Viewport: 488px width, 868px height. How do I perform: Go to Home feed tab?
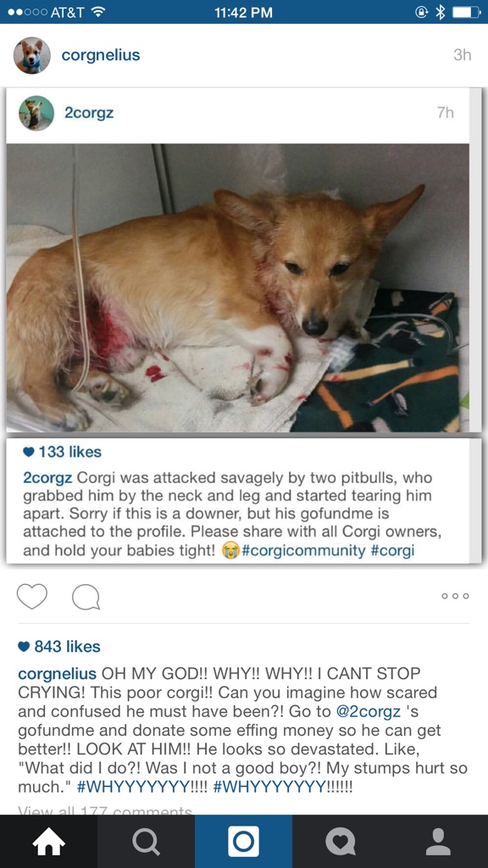point(48,842)
